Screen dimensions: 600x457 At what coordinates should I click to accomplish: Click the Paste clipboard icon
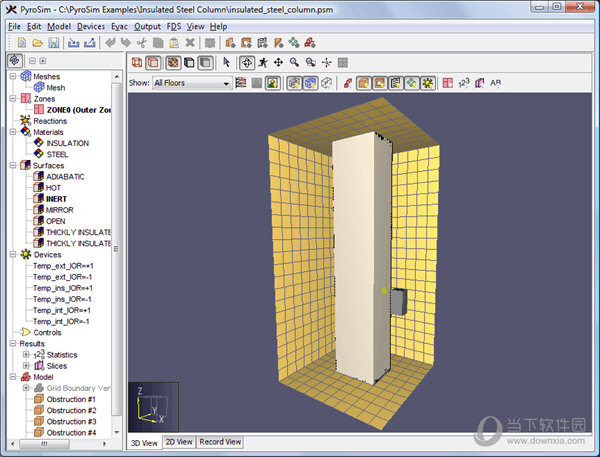pos(174,42)
